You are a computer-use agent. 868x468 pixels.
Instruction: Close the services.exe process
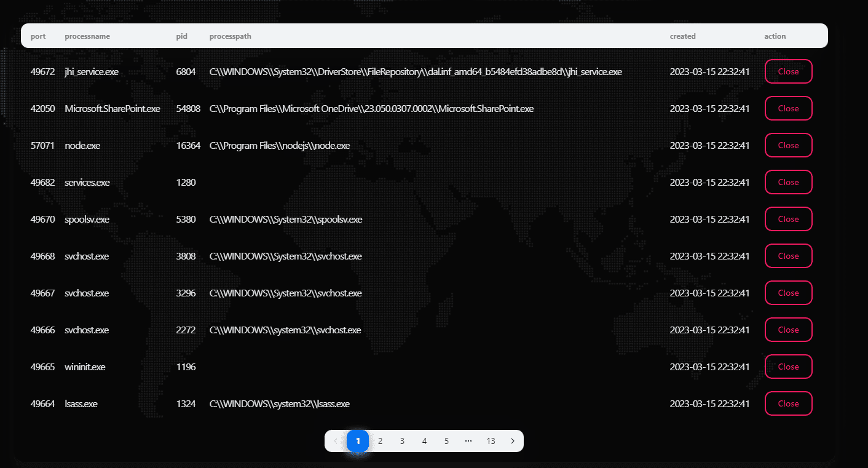(788, 182)
